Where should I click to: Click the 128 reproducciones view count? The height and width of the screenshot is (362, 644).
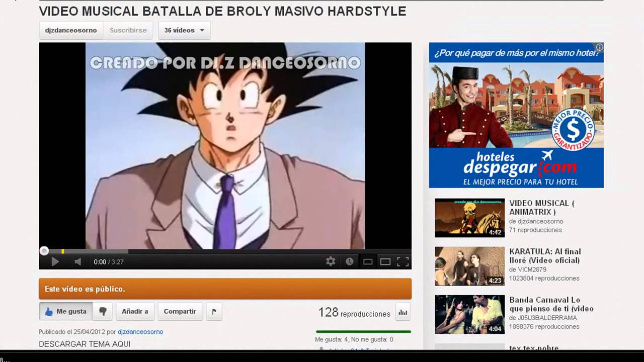354,313
